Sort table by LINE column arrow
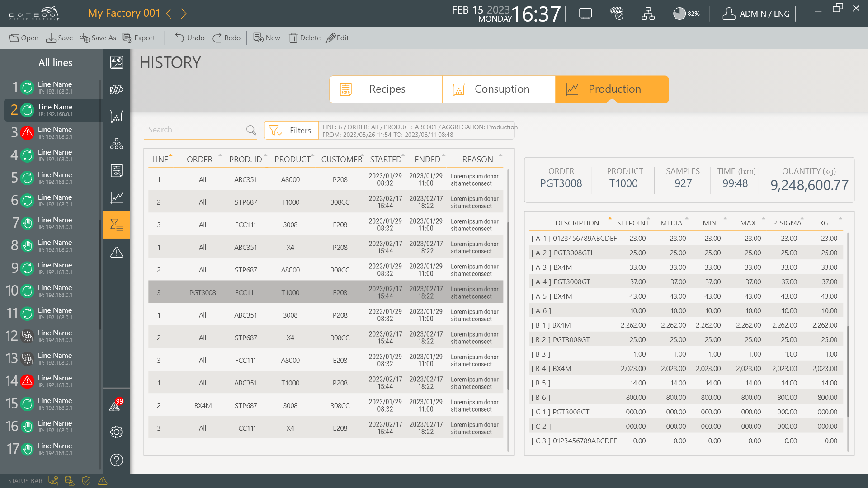Image resolution: width=868 pixels, height=488 pixels. coord(170,155)
